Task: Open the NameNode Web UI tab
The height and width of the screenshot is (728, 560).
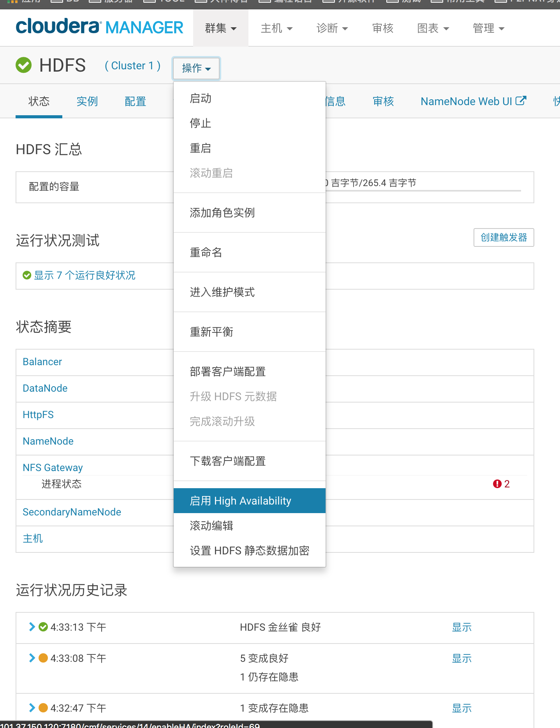Action: click(x=473, y=101)
